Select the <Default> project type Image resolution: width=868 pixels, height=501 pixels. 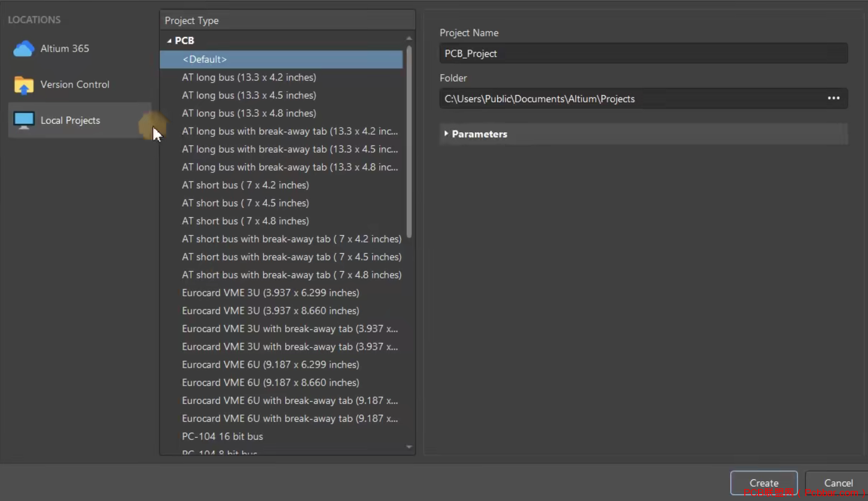(281, 59)
